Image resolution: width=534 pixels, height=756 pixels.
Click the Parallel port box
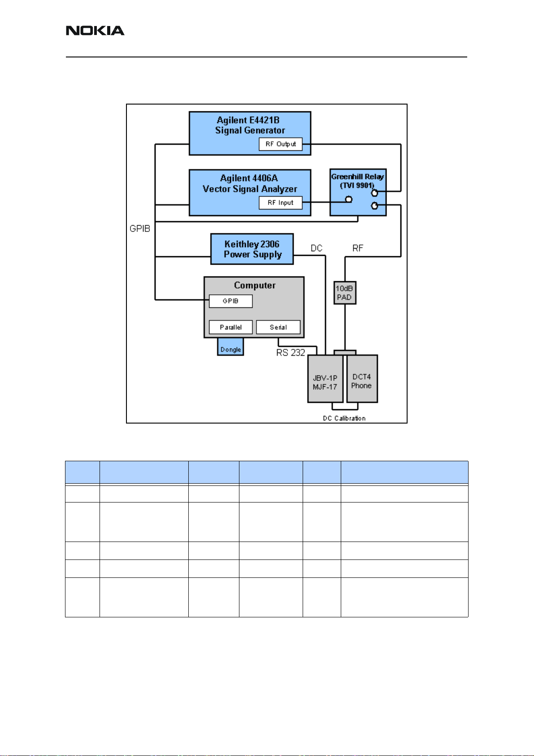pyautogui.click(x=230, y=327)
